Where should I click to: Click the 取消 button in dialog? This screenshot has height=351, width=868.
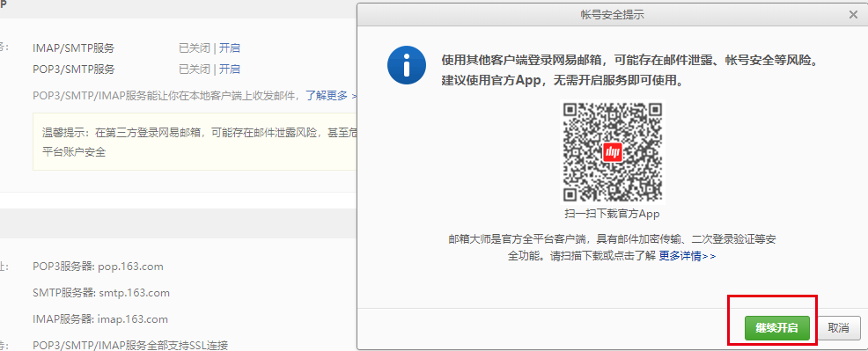tap(839, 328)
